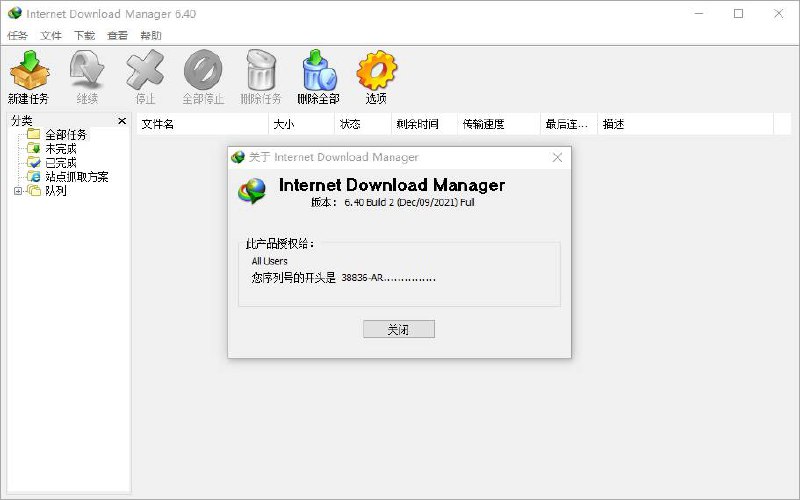Click the IDM logo in About dialog

[x=252, y=190]
